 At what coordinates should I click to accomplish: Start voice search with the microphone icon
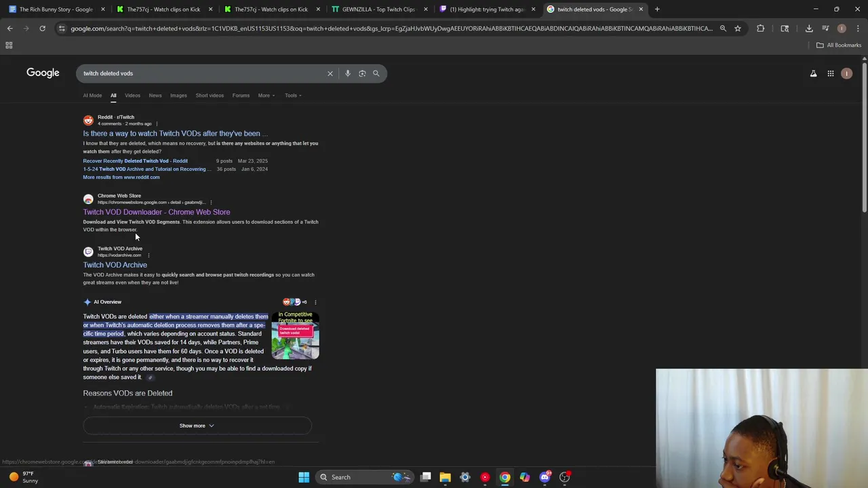pos(348,73)
